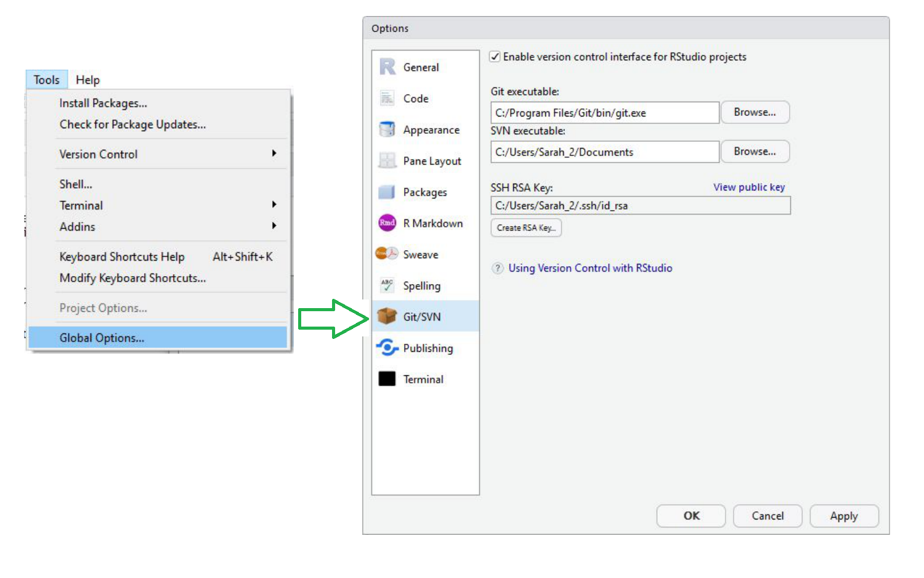Open the Help menu
Screen dimensions: 924x578
[87, 79]
